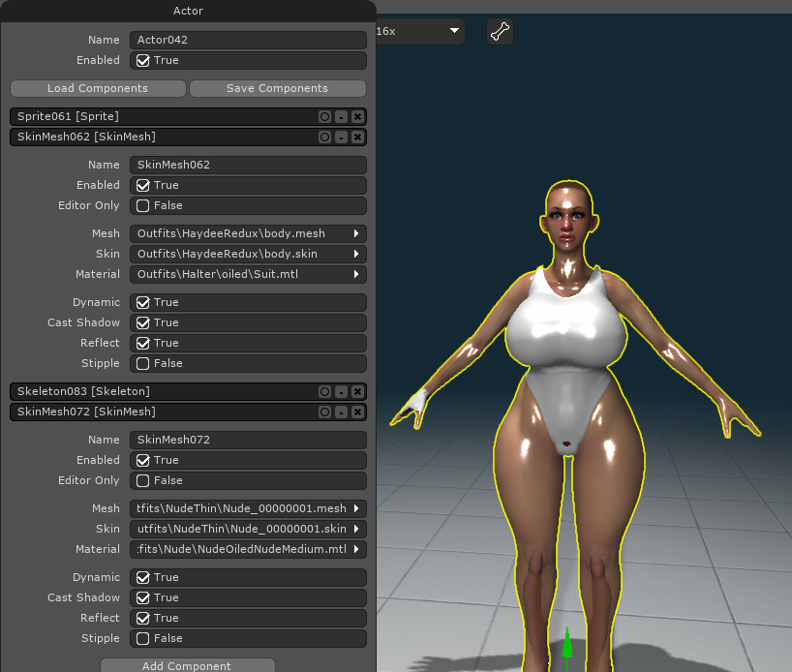
Task: Click circle icon on Skeleton083 header
Action: pyautogui.click(x=324, y=391)
